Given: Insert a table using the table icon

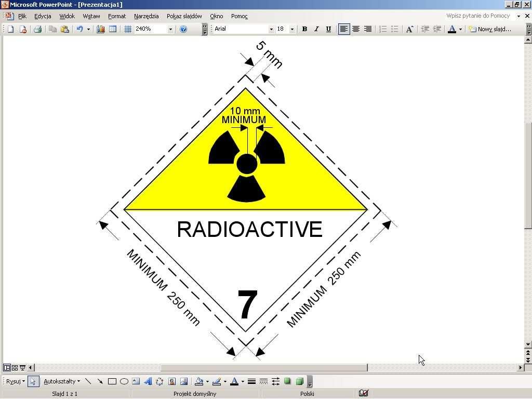Looking at the screenshot, I should [113, 29].
